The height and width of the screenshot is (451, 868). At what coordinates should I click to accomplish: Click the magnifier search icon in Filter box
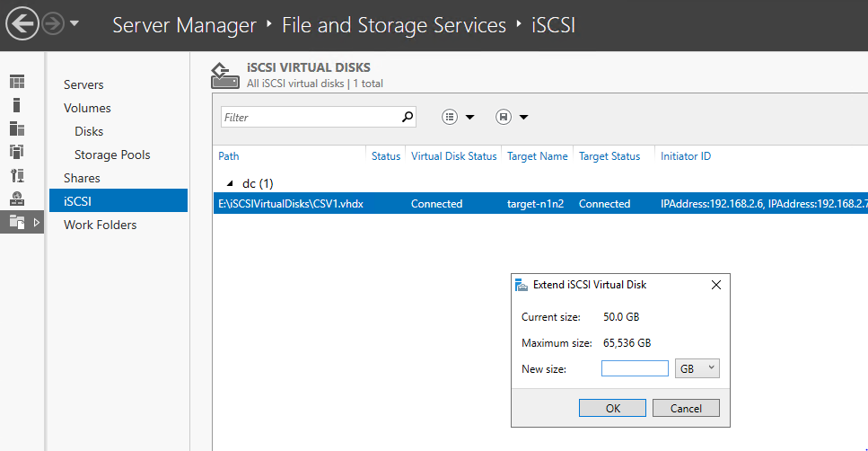(x=408, y=117)
